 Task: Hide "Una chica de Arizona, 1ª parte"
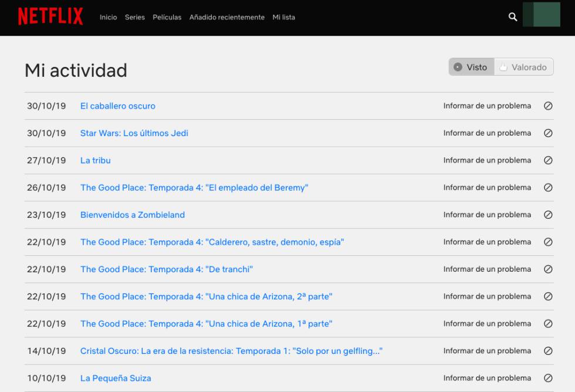click(x=548, y=324)
